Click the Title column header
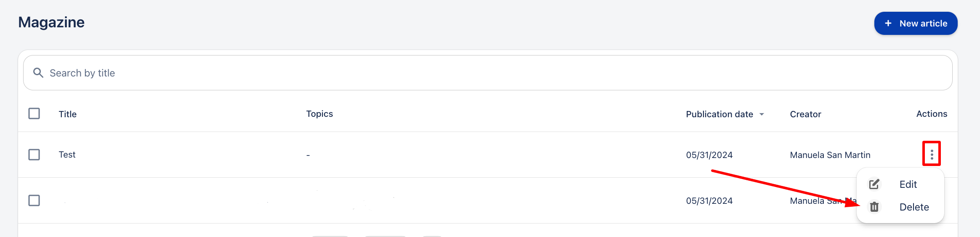This screenshot has width=980, height=237. pos(68,114)
